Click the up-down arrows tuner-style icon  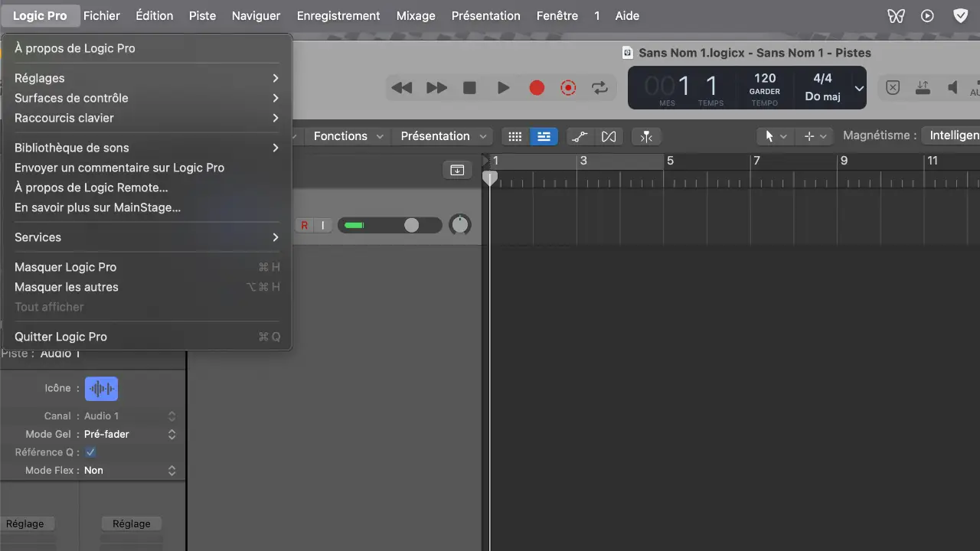pyautogui.click(x=923, y=88)
